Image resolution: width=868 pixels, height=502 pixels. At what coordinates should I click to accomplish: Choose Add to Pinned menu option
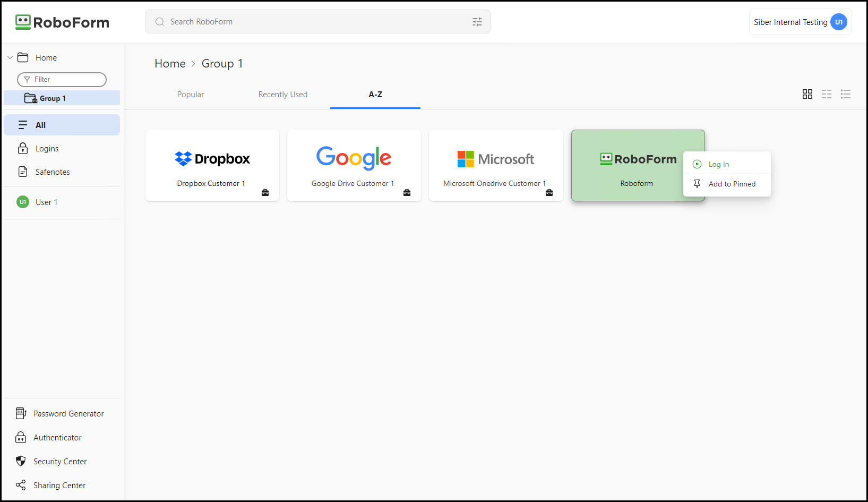(732, 184)
